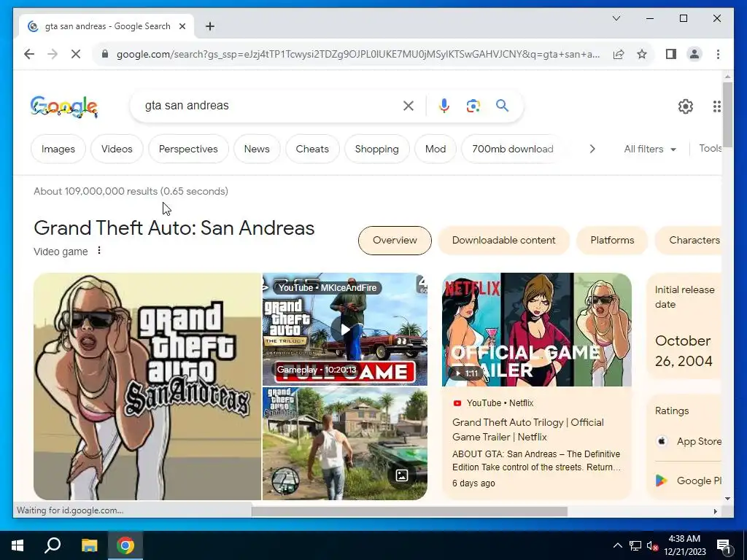Click the Google logo
This screenshot has width=747, height=560.
(x=64, y=106)
